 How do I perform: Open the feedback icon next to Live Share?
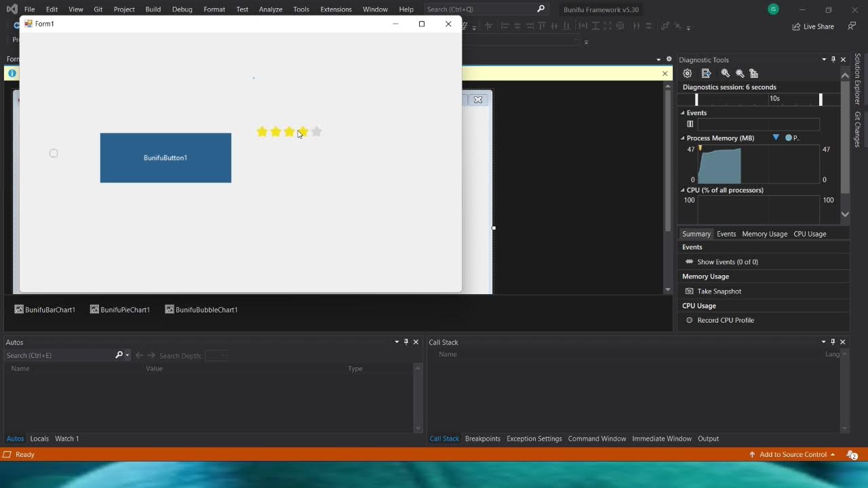tap(852, 26)
